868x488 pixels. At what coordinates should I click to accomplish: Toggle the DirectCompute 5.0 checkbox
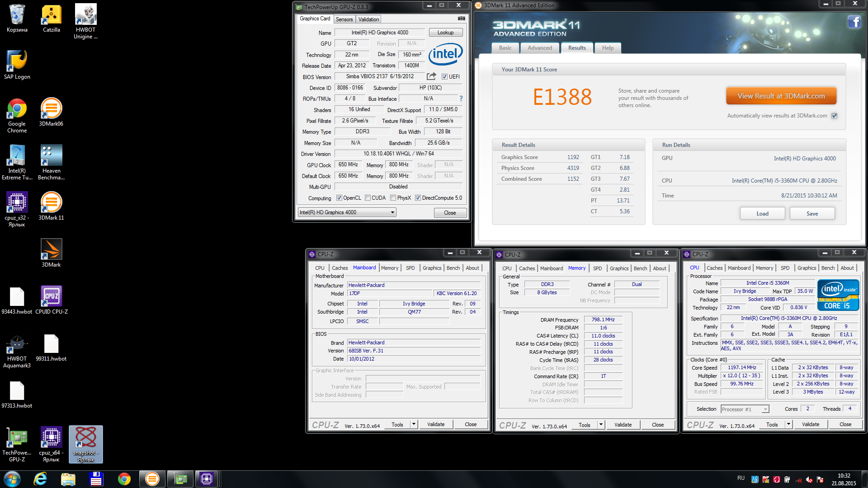(418, 198)
